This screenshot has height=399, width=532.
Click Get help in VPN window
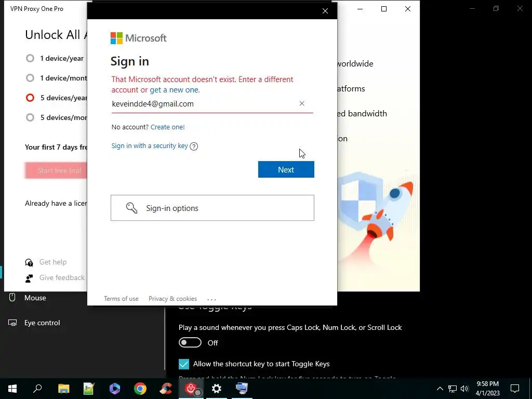pyautogui.click(x=53, y=262)
